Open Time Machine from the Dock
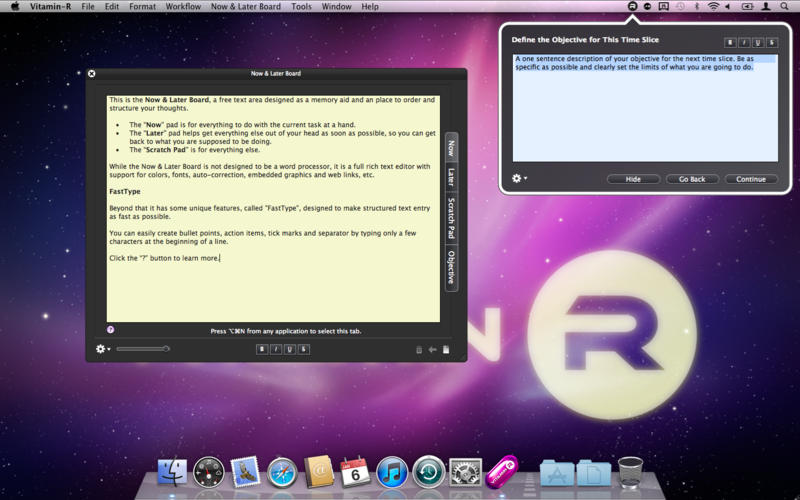The width and height of the screenshot is (800, 500). (428, 471)
